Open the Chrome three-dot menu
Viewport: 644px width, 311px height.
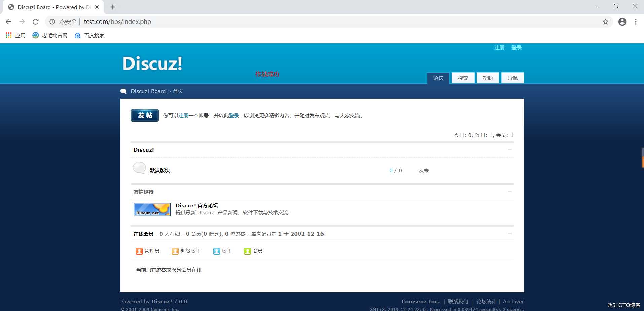pos(636,21)
